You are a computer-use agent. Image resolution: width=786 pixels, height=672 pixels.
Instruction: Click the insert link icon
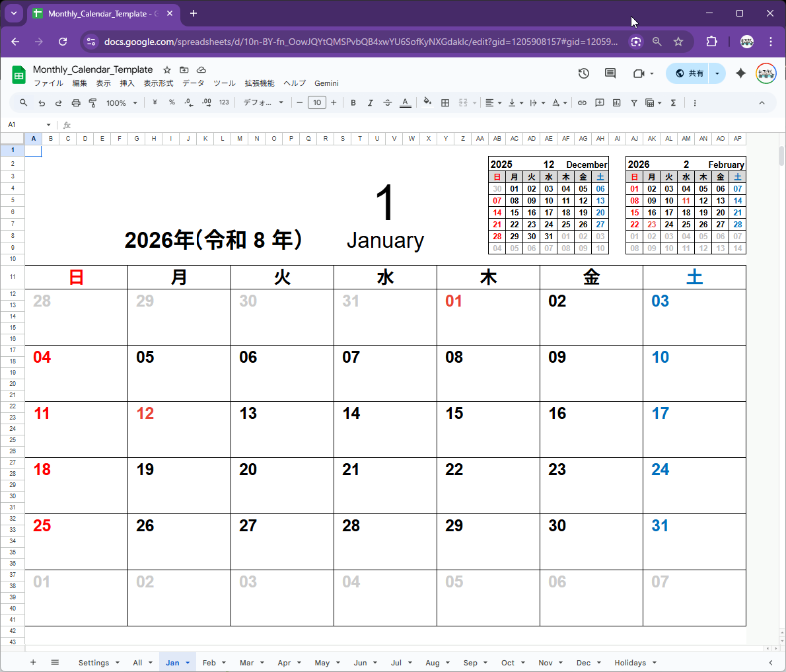(582, 102)
